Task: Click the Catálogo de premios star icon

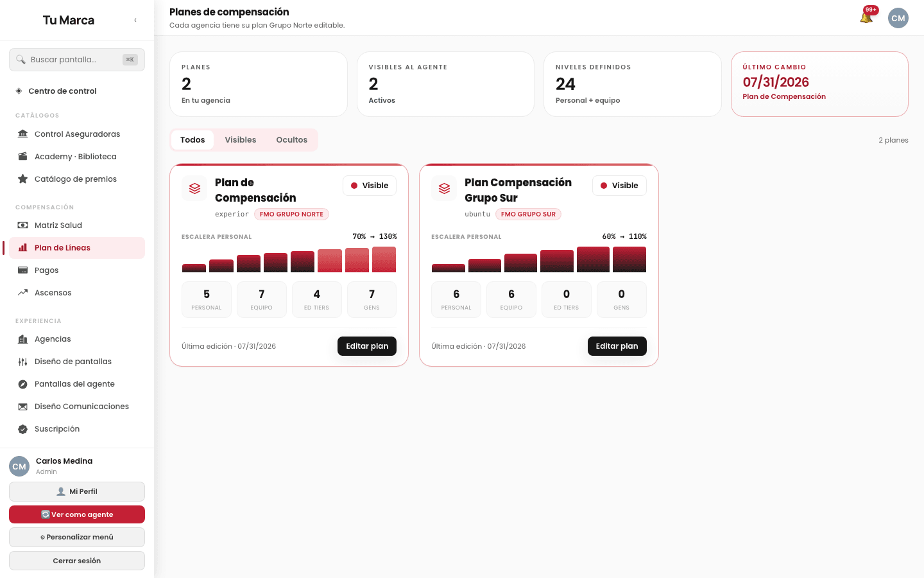Action: pos(23,179)
